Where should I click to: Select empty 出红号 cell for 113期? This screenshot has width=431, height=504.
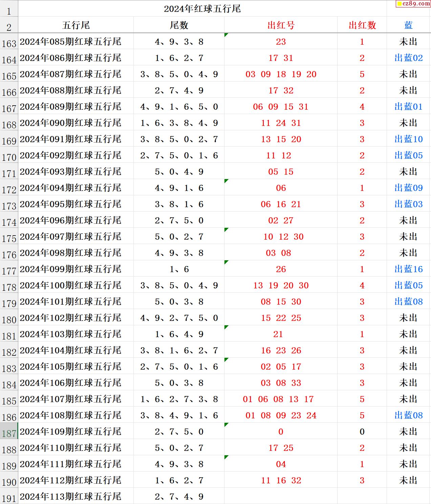[x=281, y=497]
